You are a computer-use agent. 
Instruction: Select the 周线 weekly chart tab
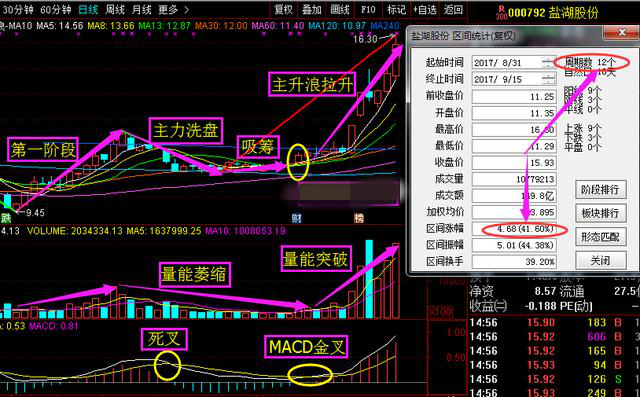tap(115, 9)
